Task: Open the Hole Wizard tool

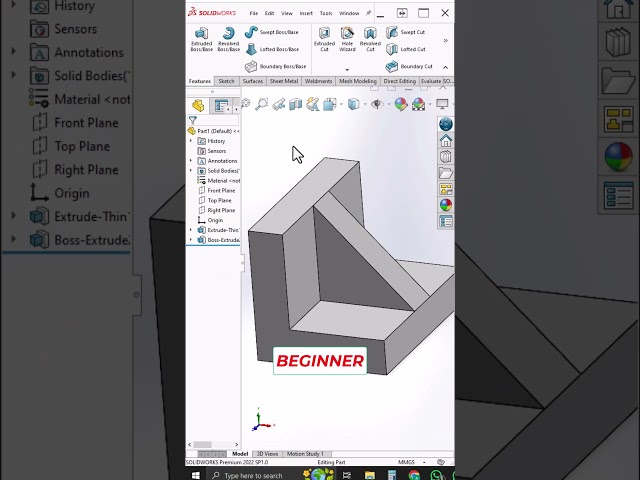Action: tap(347, 39)
